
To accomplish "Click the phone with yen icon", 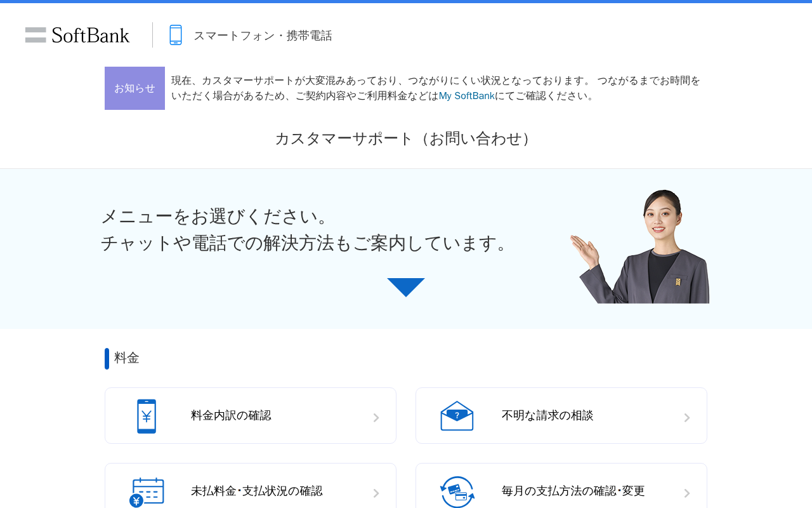I will point(147,417).
